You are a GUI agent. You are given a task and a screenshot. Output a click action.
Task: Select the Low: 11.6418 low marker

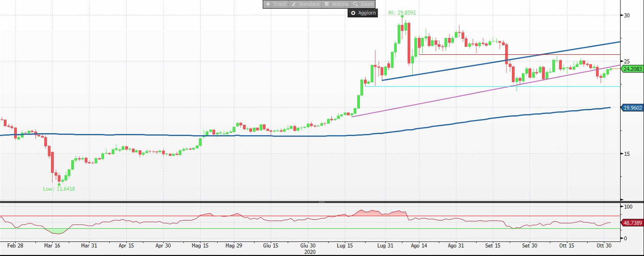tap(59, 189)
